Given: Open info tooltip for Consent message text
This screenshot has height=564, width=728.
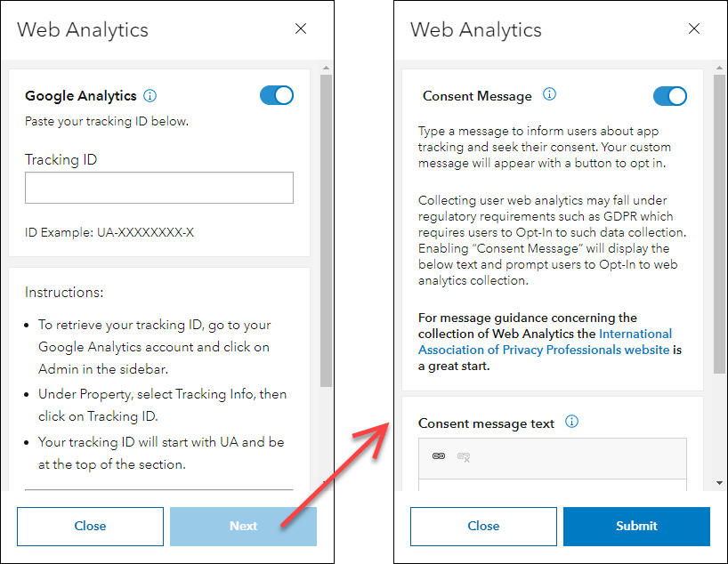Looking at the screenshot, I should 572,423.
